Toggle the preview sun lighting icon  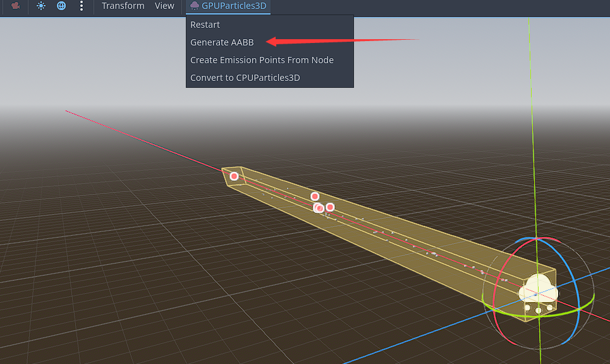point(41,6)
